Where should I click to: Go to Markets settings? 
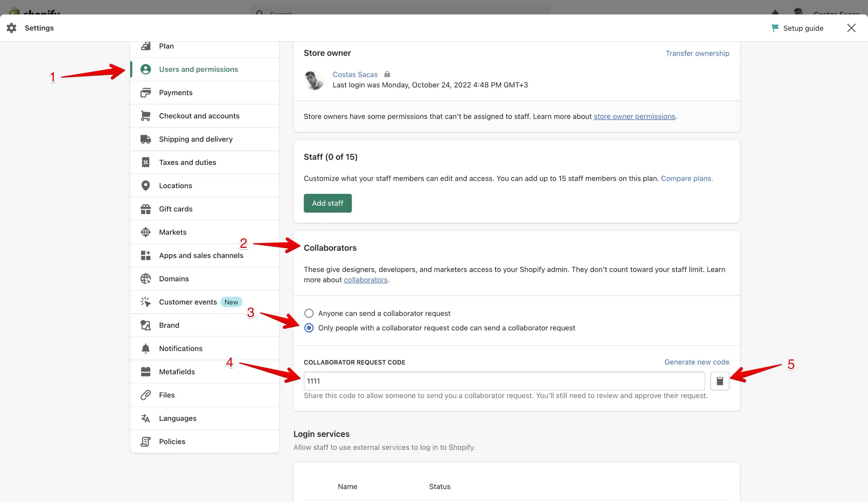click(x=205, y=232)
